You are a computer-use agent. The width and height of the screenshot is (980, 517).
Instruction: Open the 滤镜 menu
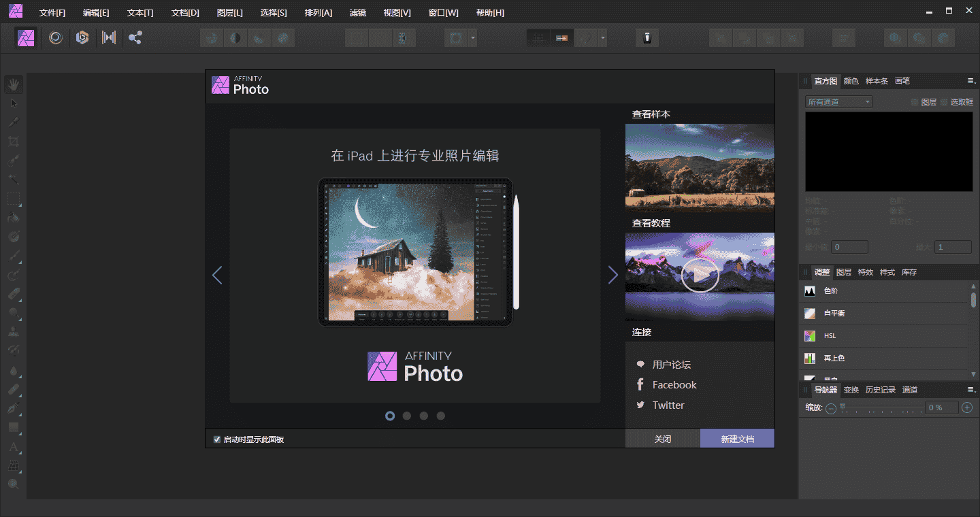click(x=358, y=12)
